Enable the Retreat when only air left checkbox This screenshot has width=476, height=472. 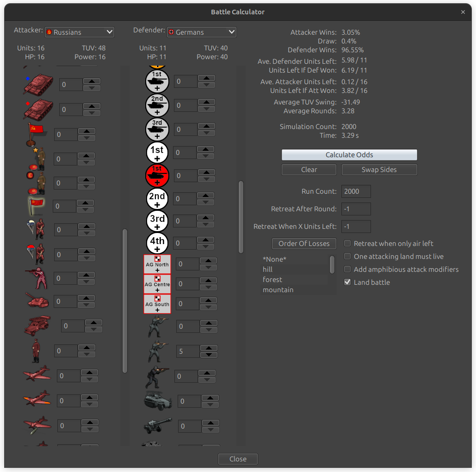[x=347, y=243]
